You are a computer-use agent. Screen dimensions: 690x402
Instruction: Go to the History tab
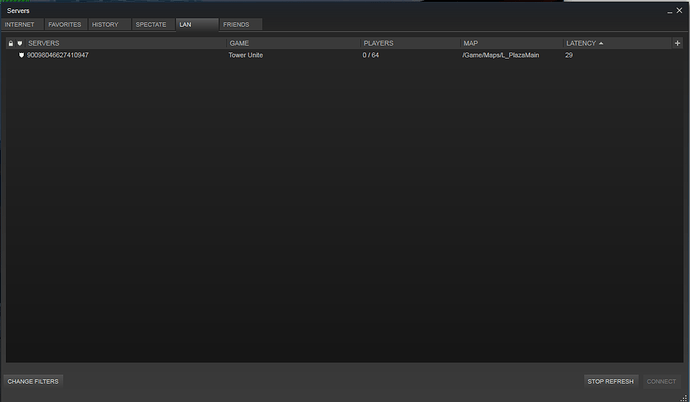pos(106,24)
